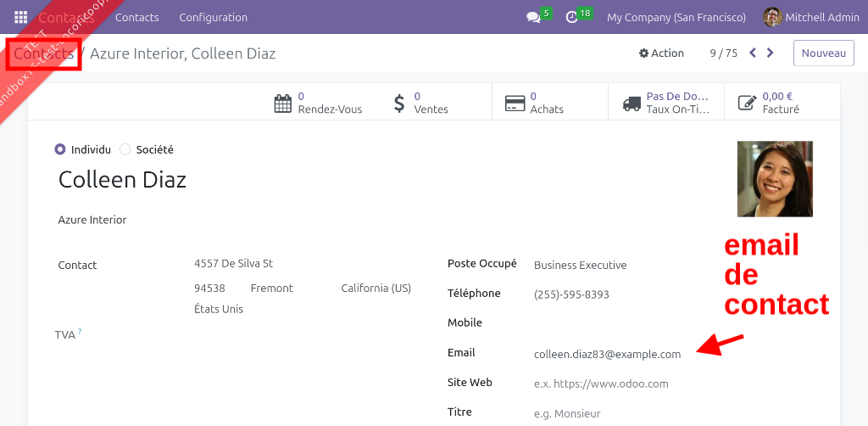Open My Company (San Francisco) switcher
The width and height of the screenshot is (868, 426).
(x=676, y=17)
